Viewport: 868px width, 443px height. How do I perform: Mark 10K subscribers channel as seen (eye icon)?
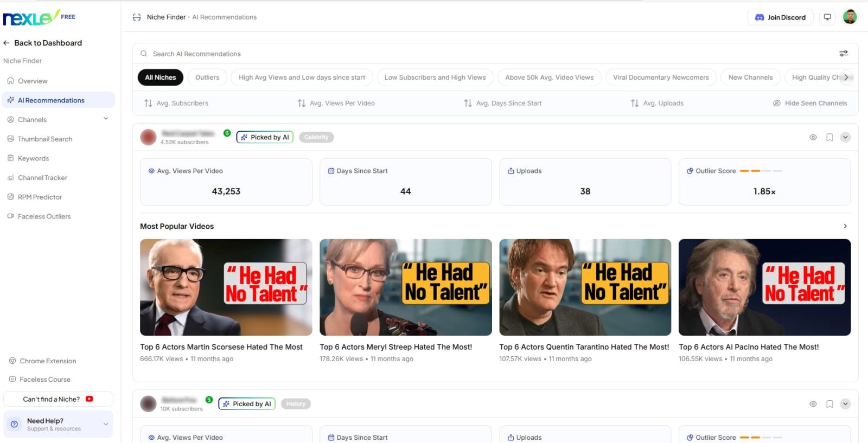click(813, 404)
